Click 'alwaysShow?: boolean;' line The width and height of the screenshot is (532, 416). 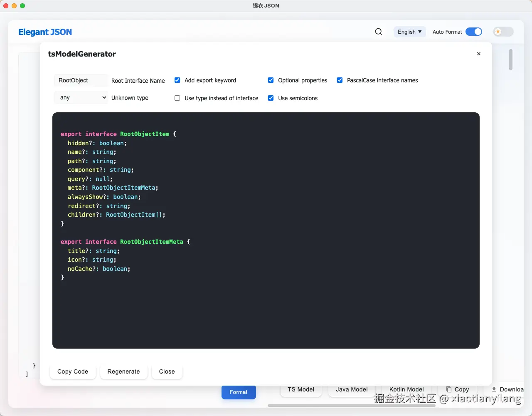(104, 197)
